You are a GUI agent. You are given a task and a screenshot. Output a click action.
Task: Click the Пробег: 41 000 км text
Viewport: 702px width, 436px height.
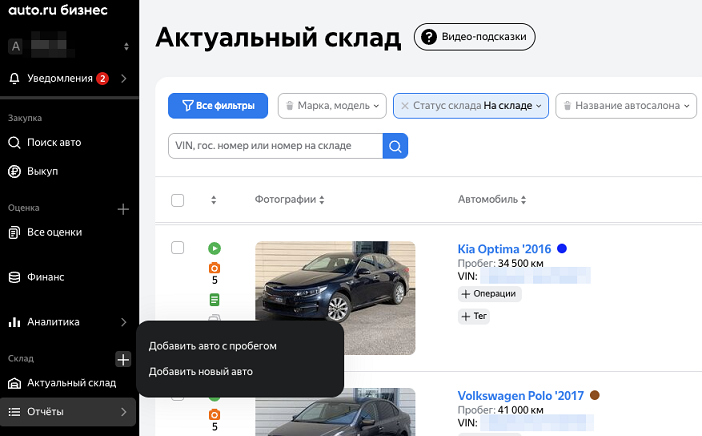click(501, 410)
